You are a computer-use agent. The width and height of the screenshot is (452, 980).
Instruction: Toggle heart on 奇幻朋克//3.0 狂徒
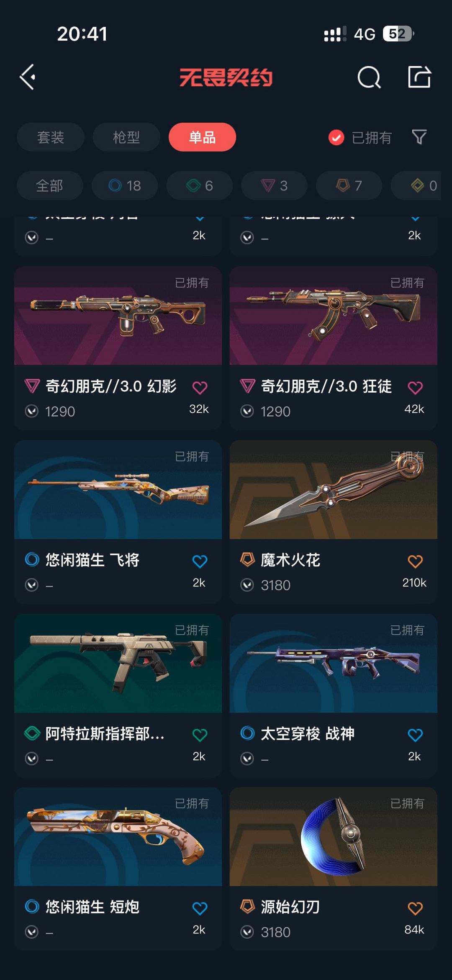(x=415, y=388)
